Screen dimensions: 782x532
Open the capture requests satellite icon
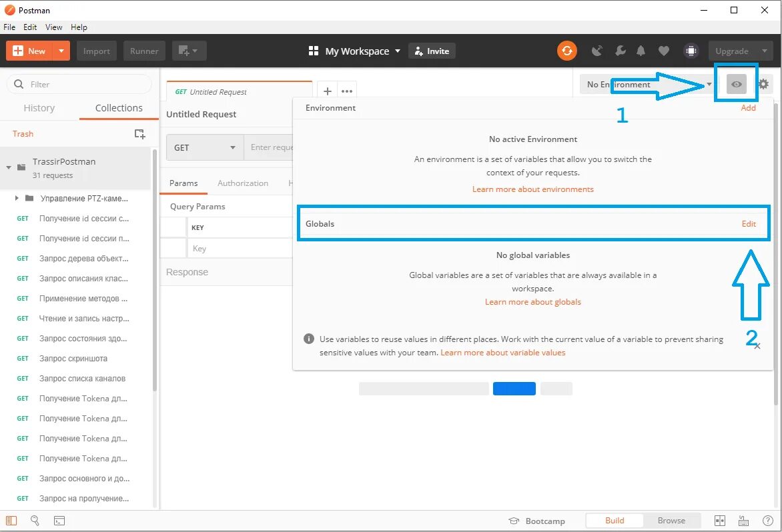pyautogui.click(x=597, y=51)
